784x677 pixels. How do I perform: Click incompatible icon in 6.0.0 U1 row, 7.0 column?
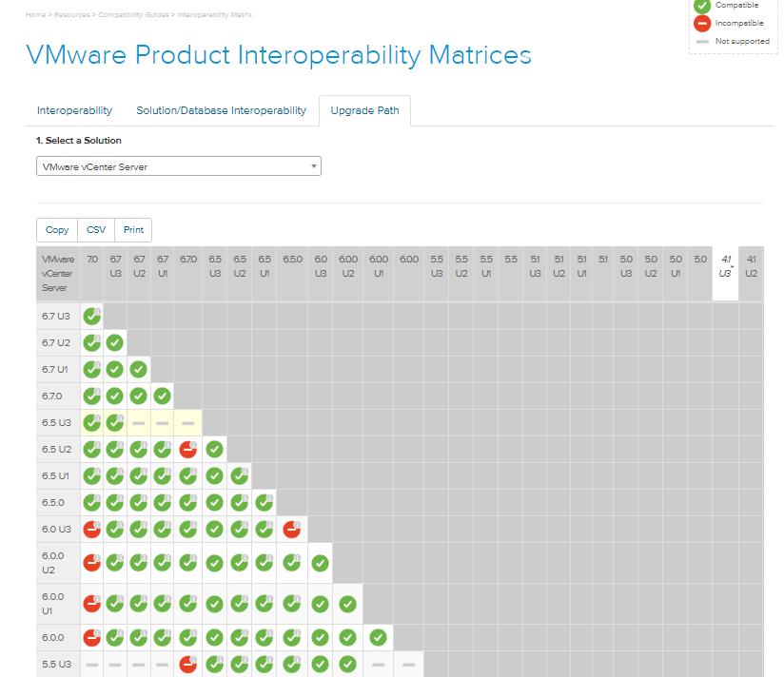92,604
